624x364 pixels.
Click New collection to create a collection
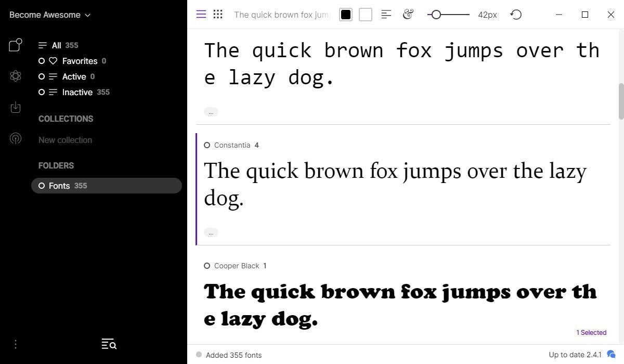coord(65,140)
